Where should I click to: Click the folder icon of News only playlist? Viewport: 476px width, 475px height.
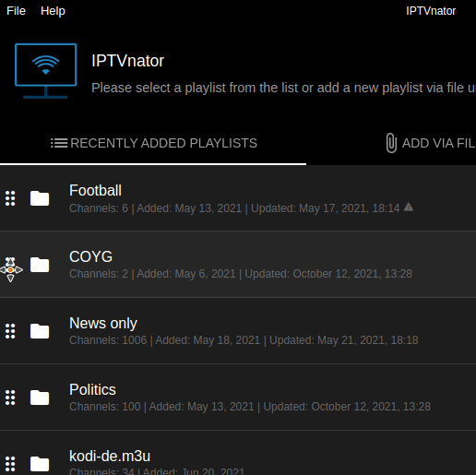point(40,331)
